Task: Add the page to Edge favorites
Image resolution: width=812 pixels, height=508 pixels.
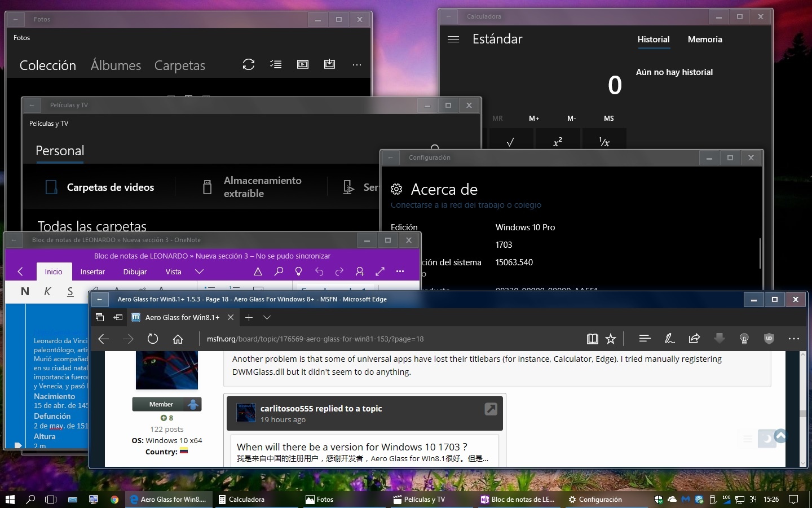Action: point(611,339)
